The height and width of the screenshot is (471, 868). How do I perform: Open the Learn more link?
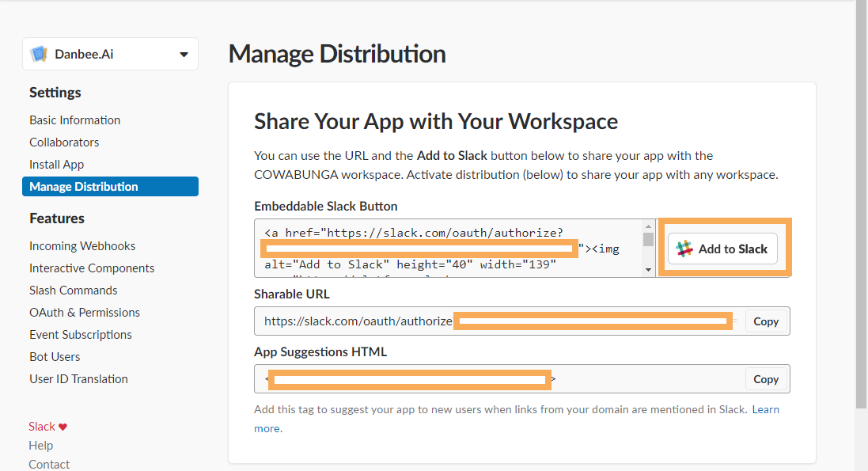point(766,409)
